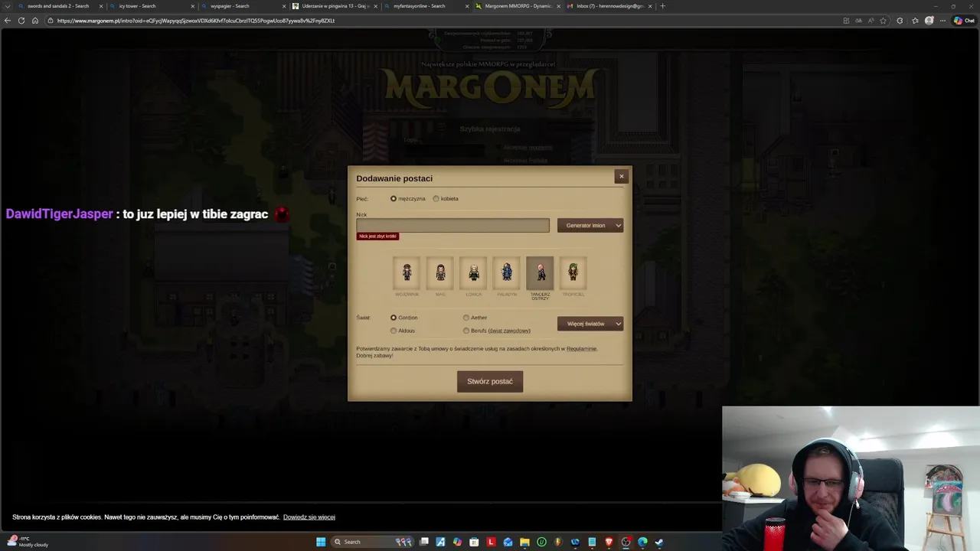Select the Aldous world radio button
This screenshot has width=980, height=551.
[394, 331]
